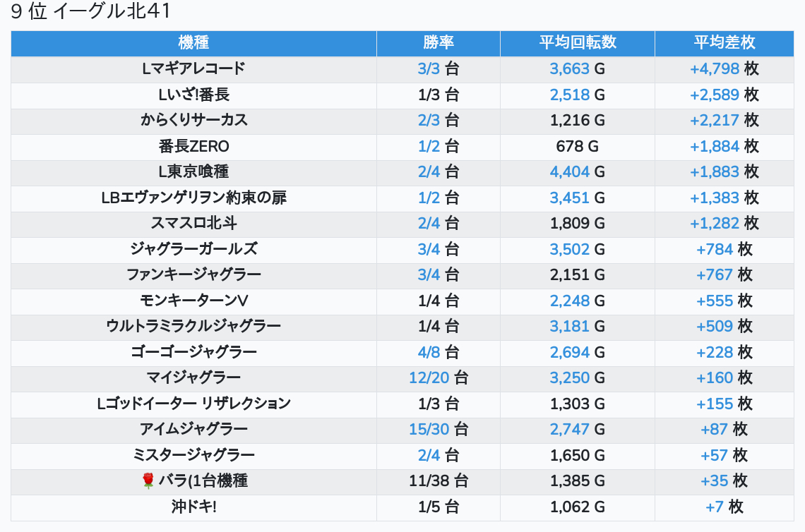Click average difference +2,589 枚
805x532 pixels.
tap(724, 95)
